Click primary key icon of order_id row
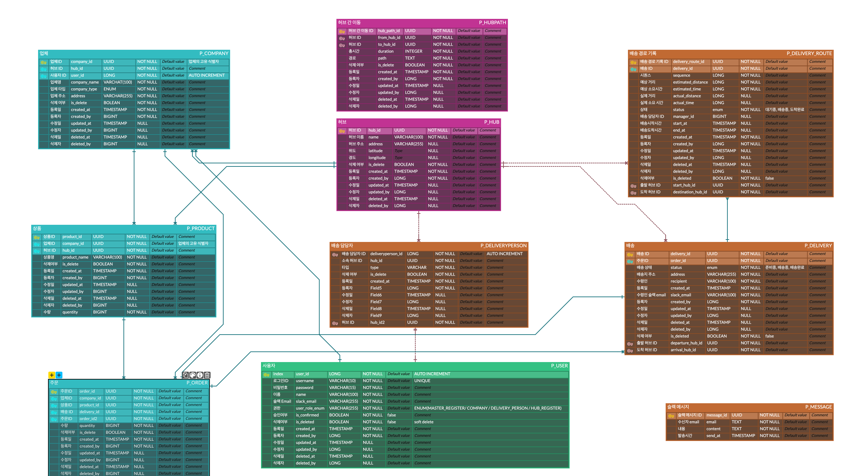This screenshot has width=868, height=476. click(x=54, y=392)
